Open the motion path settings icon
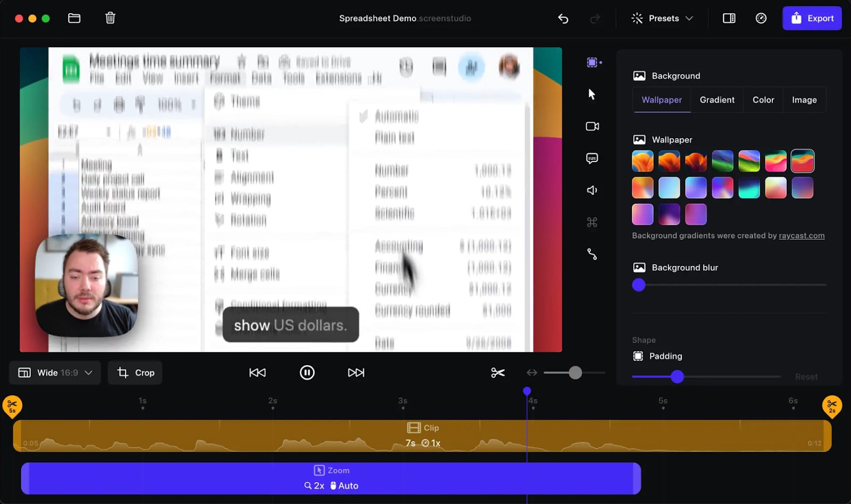The width and height of the screenshot is (851, 504). pos(592,254)
